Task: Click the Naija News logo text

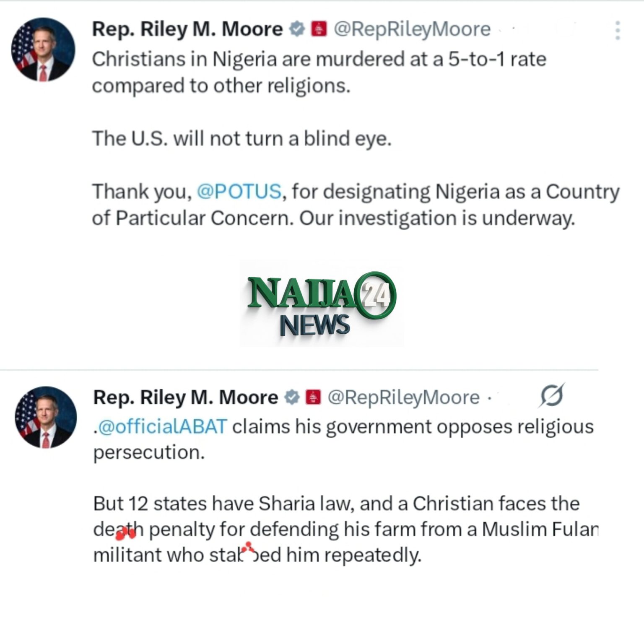Action: click(302, 293)
